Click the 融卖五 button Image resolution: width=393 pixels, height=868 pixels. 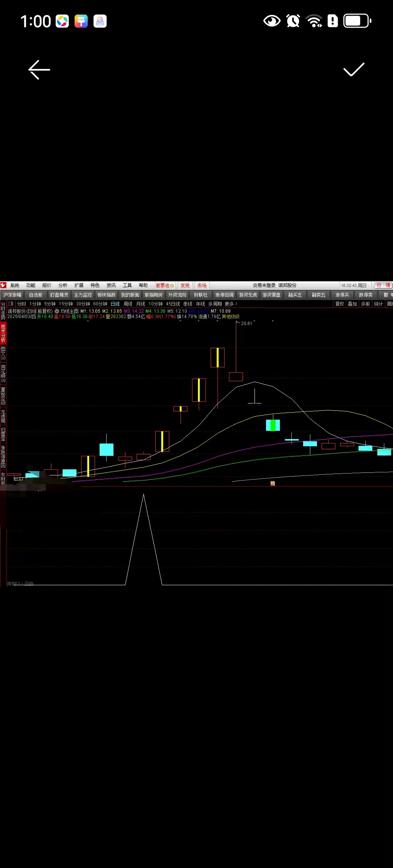pos(318,295)
